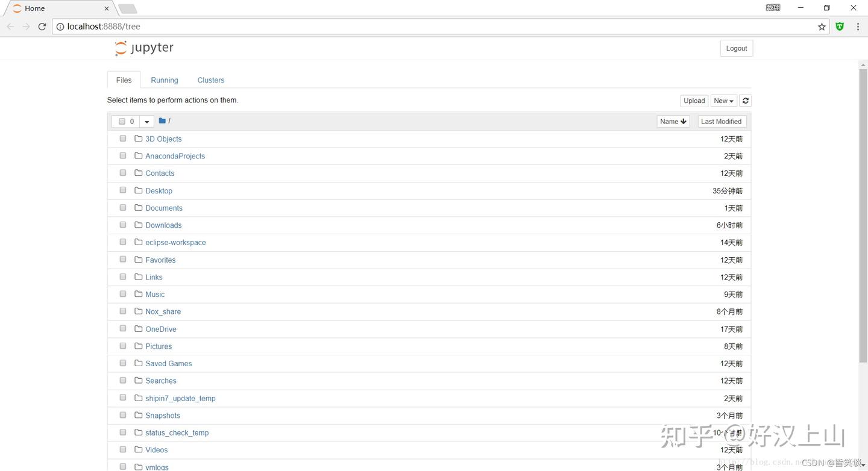The width and height of the screenshot is (868, 471).
Task: Refresh the notebook file list
Action: [x=746, y=101]
